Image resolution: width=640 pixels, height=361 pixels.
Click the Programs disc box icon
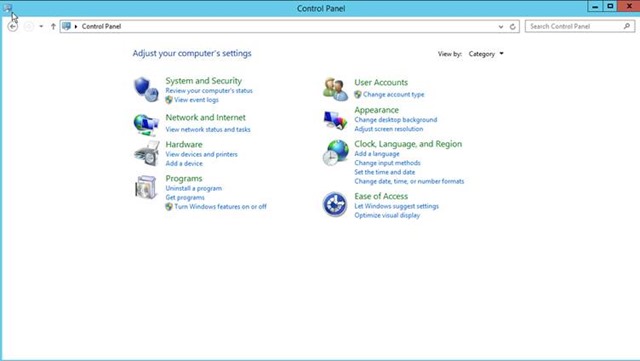click(146, 187)
